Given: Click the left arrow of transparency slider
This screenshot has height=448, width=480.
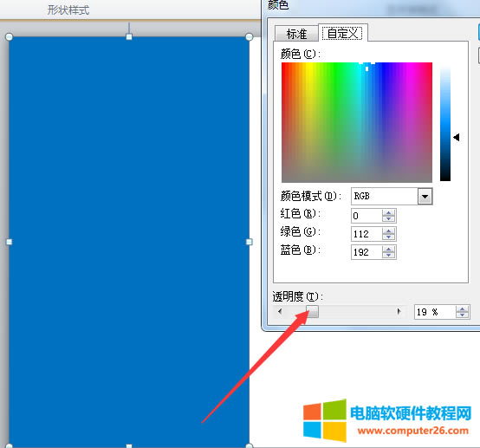Looking at the screenshot, I should tap(280, 312).
